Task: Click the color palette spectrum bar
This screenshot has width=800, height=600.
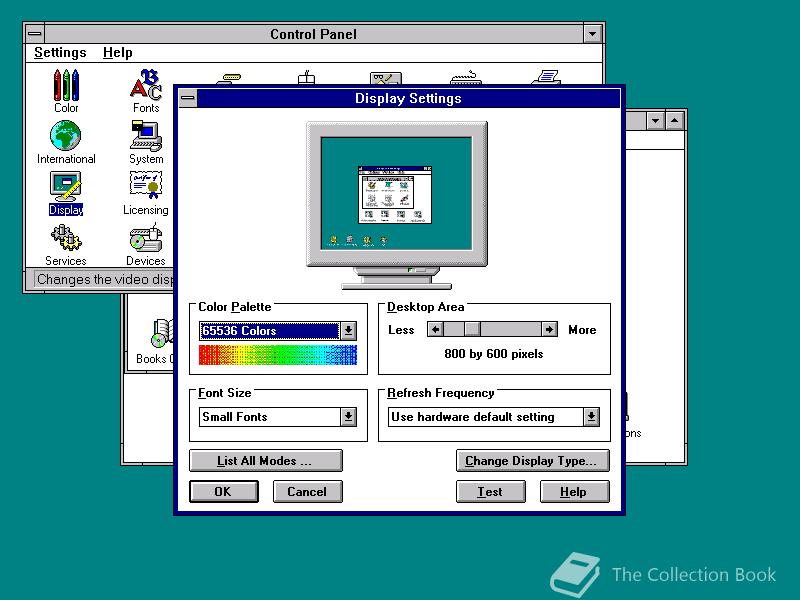Action: point(278,355)
